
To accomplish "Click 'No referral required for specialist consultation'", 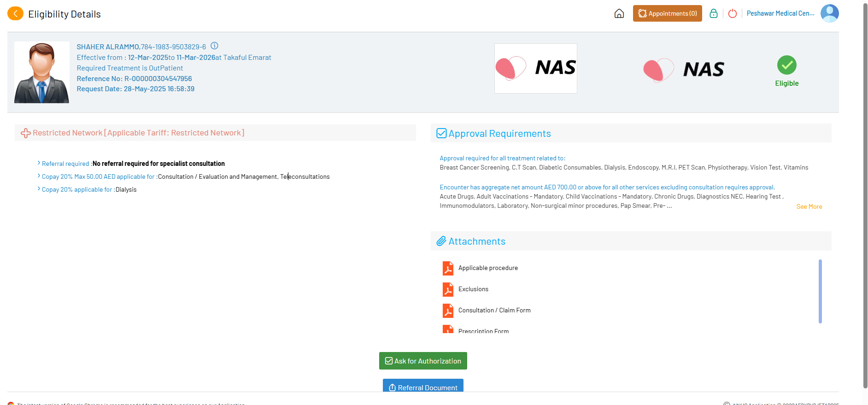I will tap(158, 164).
